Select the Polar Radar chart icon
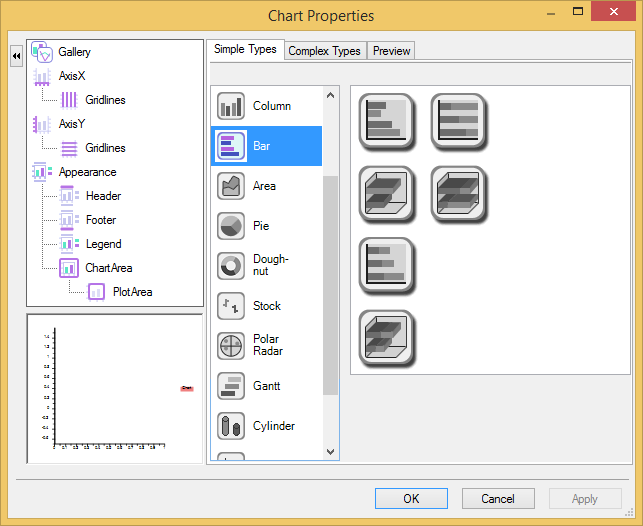Image resolution: width=643 pixels, height=526 pixels. (x=231, y=345)
